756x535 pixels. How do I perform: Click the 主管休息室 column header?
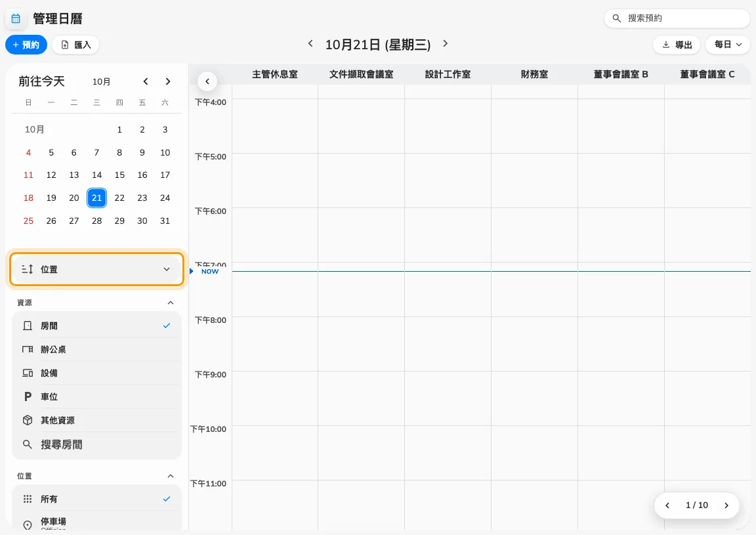tap(275, 74)
